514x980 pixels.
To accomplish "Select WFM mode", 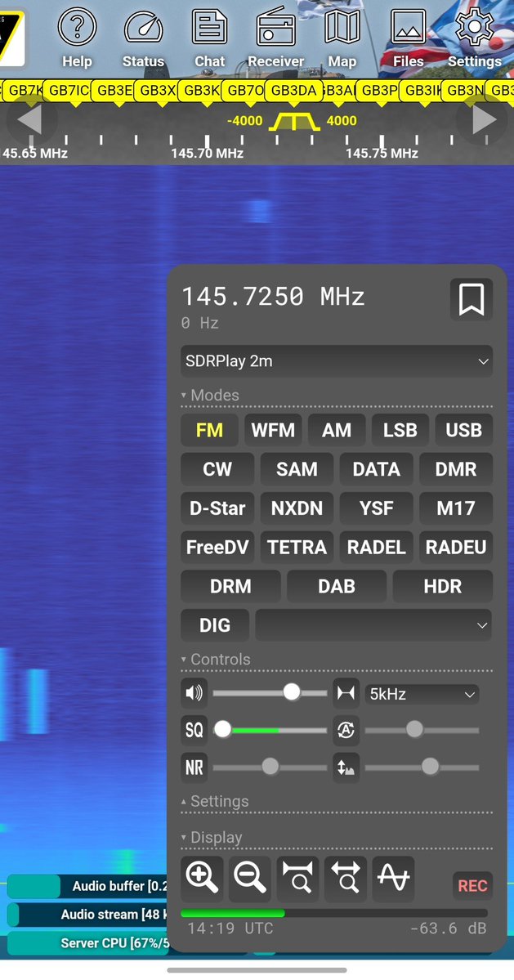I will tap(273, 430).
